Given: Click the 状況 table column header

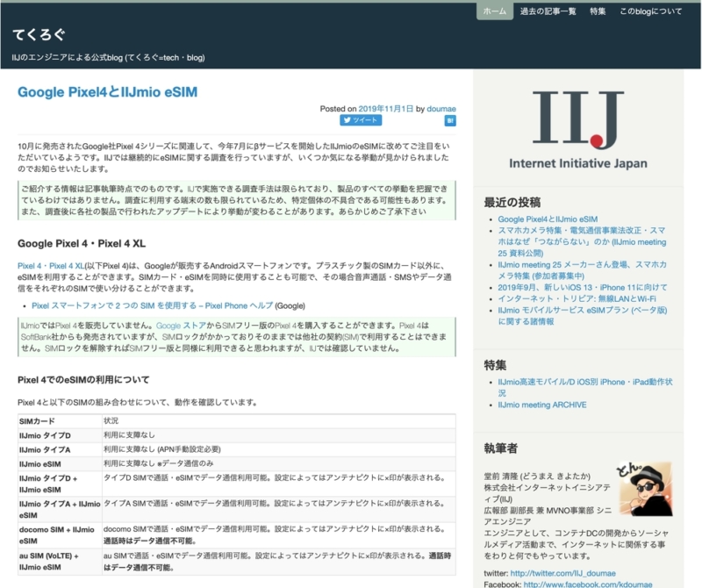Looking at the screenshot, I should pyautogui.click(x=279, y=421).
